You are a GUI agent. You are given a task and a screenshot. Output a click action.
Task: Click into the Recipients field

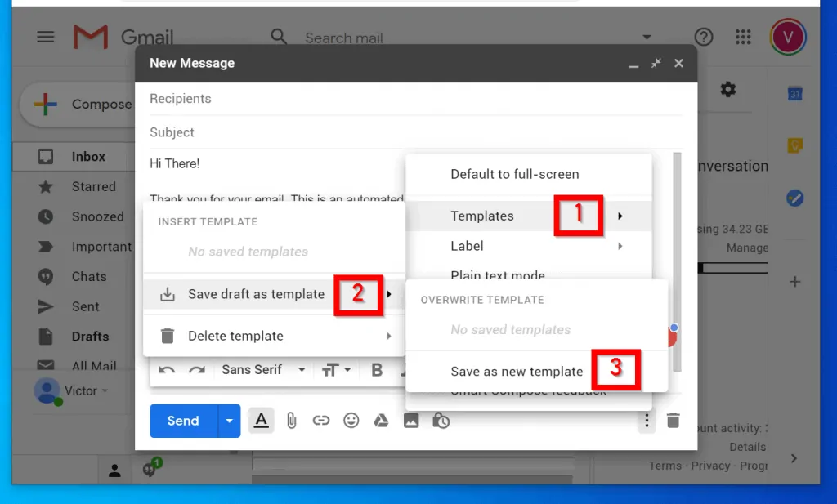409,99
